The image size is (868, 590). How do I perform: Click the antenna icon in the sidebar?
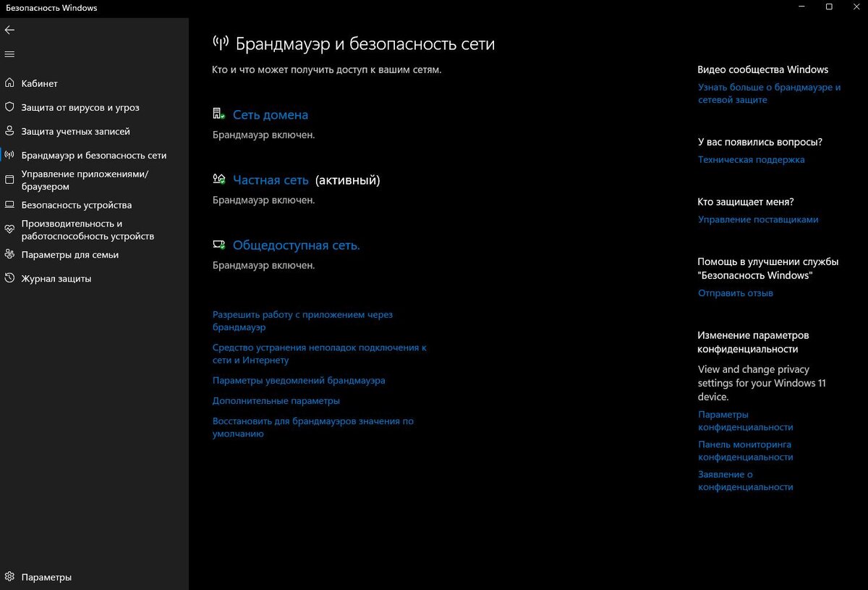(x=9, y=155)
